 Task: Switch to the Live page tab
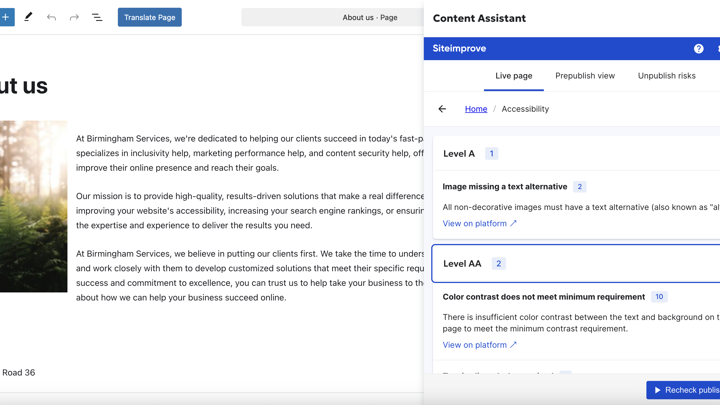(513, 76)
